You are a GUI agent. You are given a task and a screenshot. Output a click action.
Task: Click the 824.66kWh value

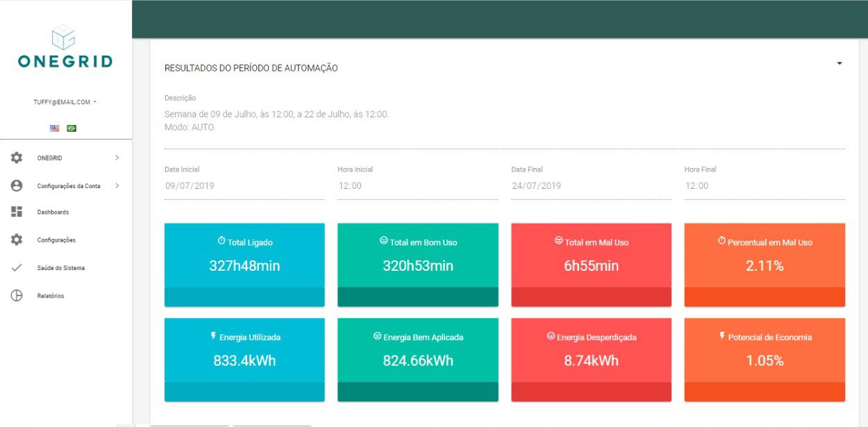418,360
